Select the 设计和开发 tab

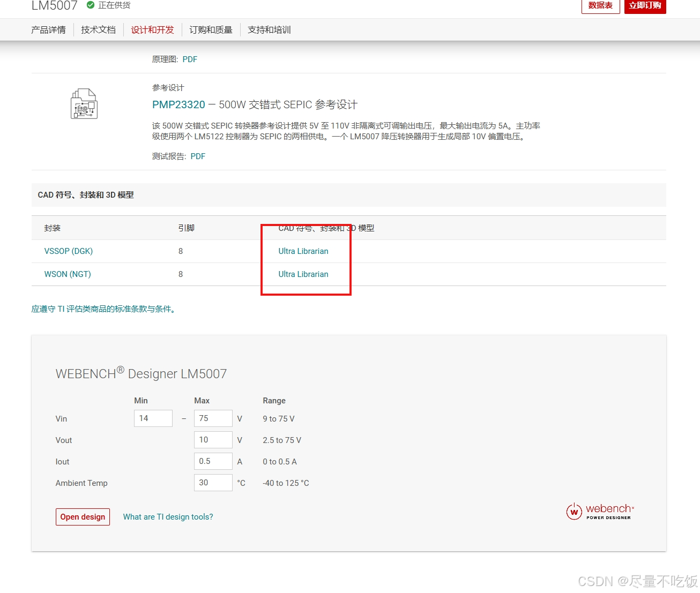pos(153,30)
